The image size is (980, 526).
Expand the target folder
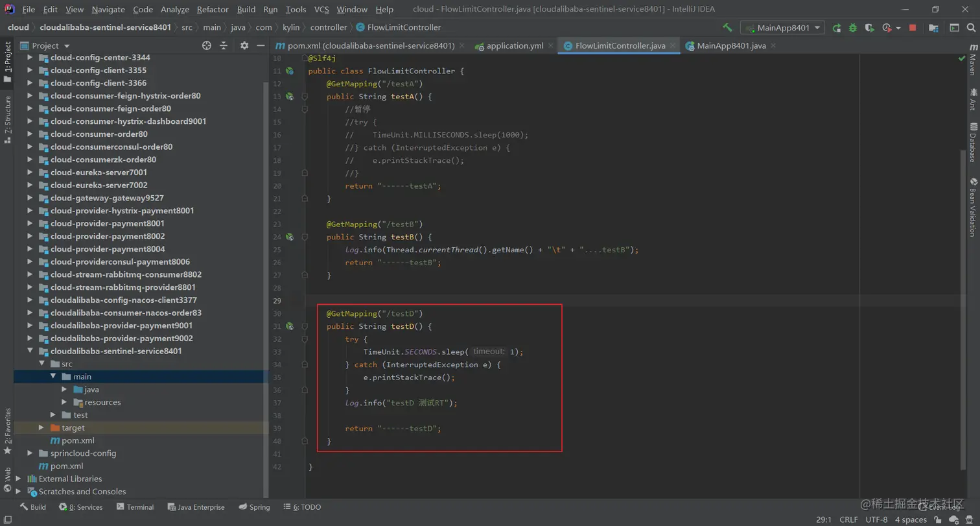pyautogui.click(x=41, y=427)
